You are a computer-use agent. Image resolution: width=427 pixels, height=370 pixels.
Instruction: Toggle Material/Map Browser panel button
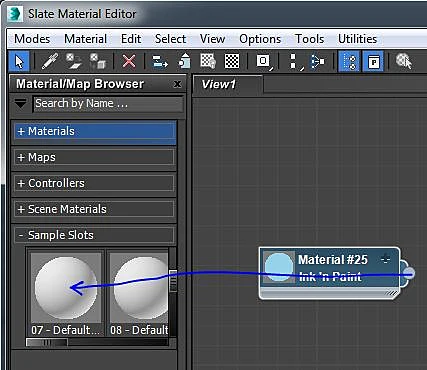pyautogui.click(x=349, y=61)
